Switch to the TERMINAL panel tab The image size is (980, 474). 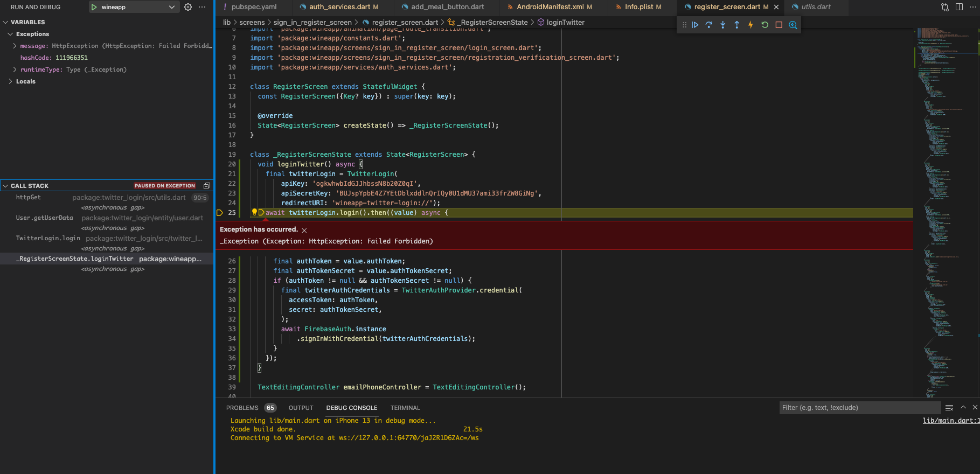point(405,408)
